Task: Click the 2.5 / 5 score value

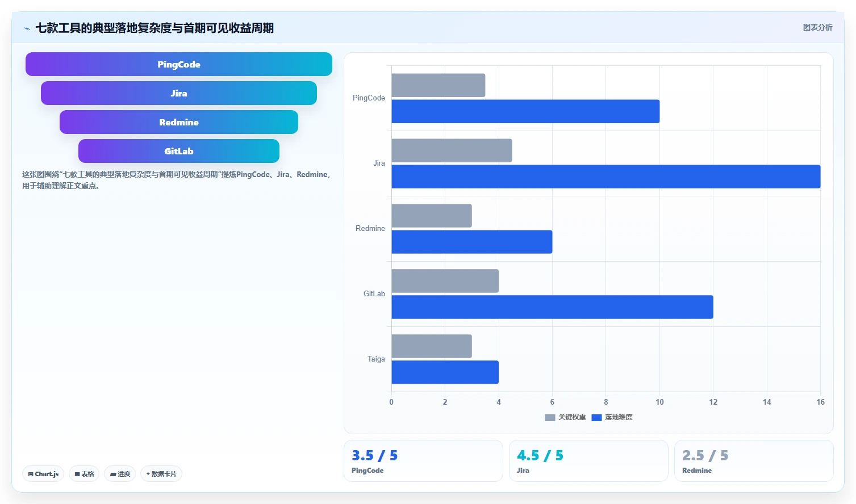Action: (x=705, y=455)
